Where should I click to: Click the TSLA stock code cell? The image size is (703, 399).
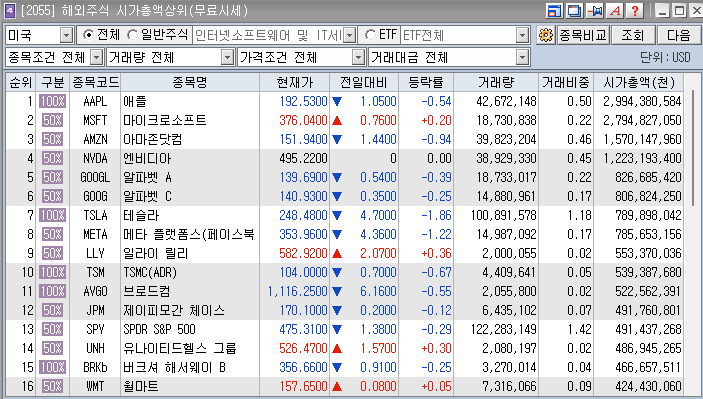[x=95, y=215]
